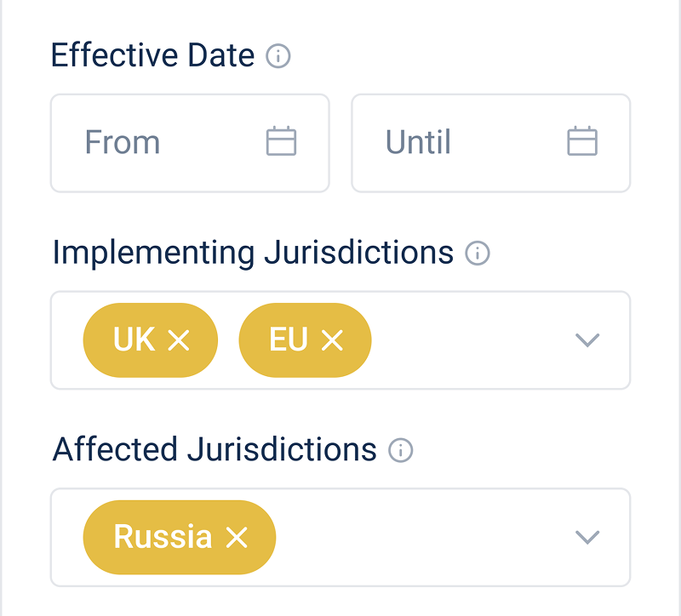
Task: Remove the EU tag with its X
Action: (x=332, y=340)
